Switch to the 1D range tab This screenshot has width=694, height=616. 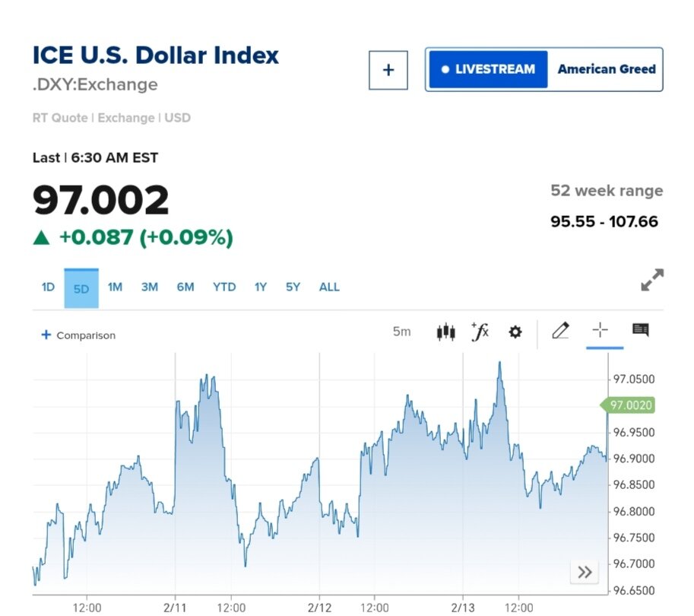(x=48, y=287)
